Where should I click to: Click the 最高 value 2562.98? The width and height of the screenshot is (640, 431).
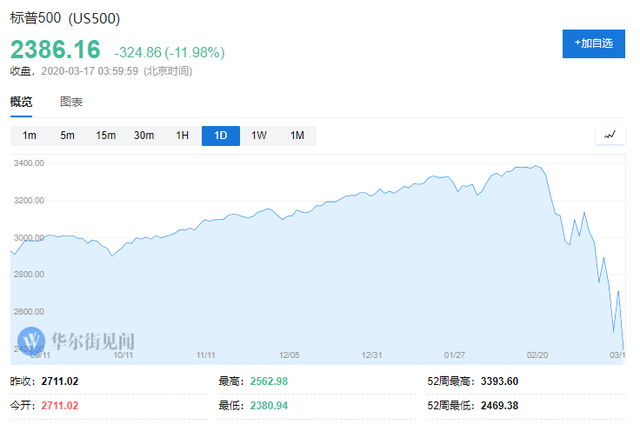coord(269,381)
